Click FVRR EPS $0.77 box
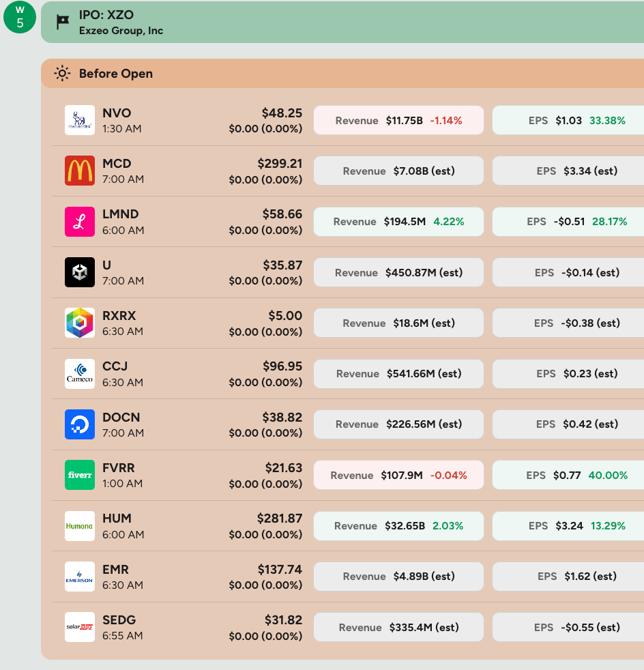The height and width of the screenshot is (670, 644). (568, 475)
